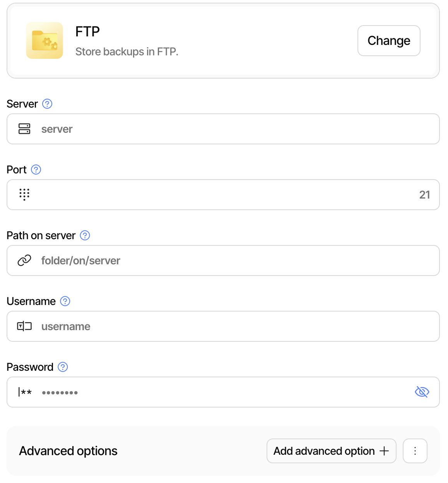Open the Server field help tooltip
Image resolution: width=448 pixels, height=483 pixels.
point(47,104)
